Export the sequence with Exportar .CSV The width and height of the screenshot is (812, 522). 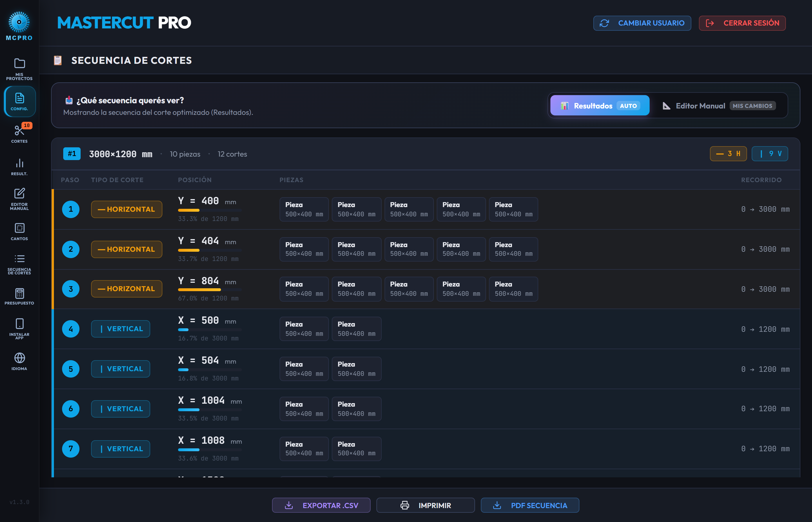321,505
